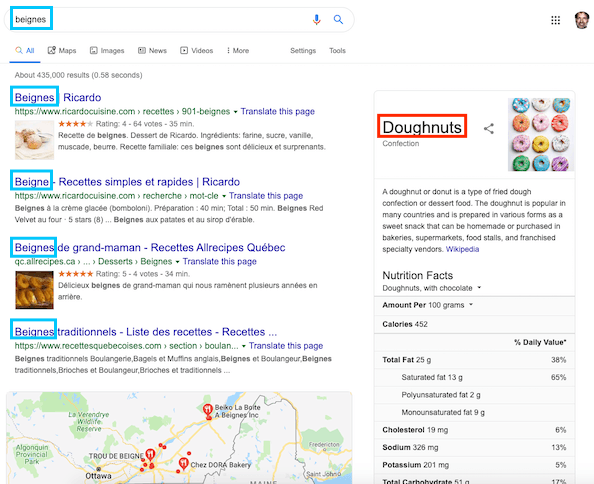
Task: Click the Trou de Beigne map pin
Action: coord(150,455)
